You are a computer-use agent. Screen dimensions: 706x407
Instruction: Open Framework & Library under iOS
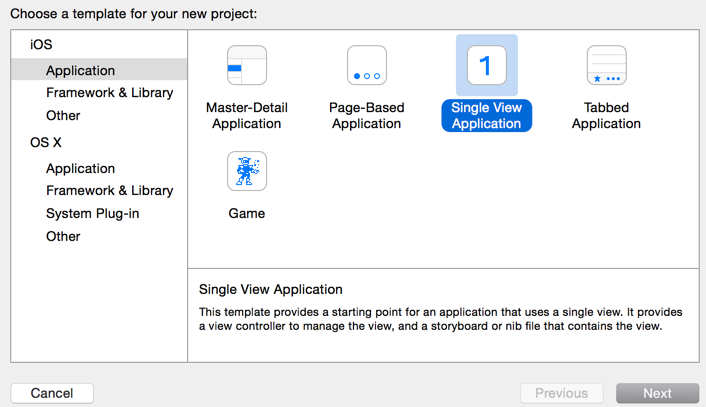(x=109, y=93)
